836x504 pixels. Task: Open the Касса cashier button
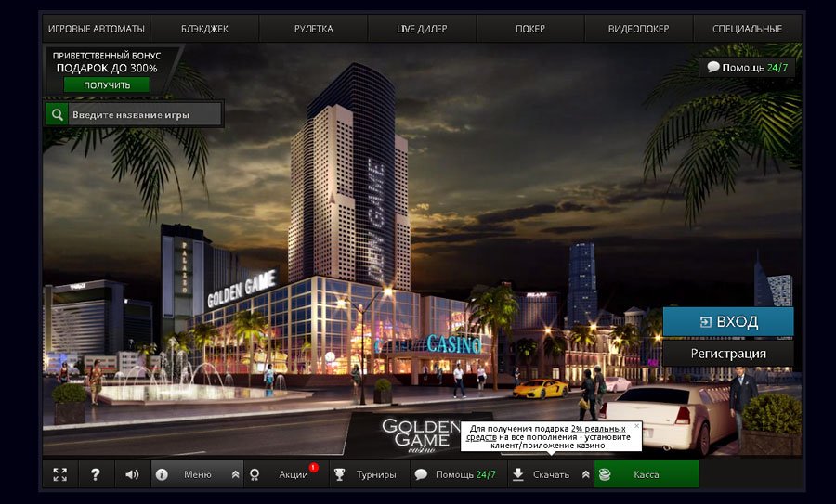[x=647, y=474]
